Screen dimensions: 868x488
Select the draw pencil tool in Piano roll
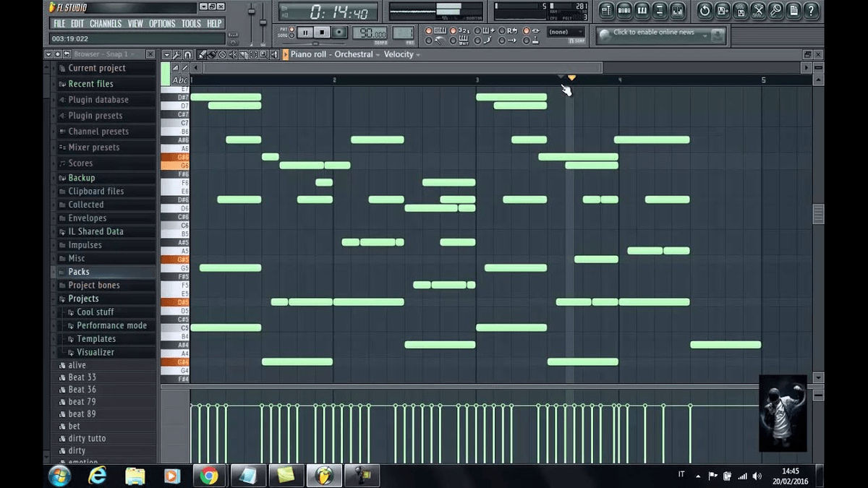point(203,54)
